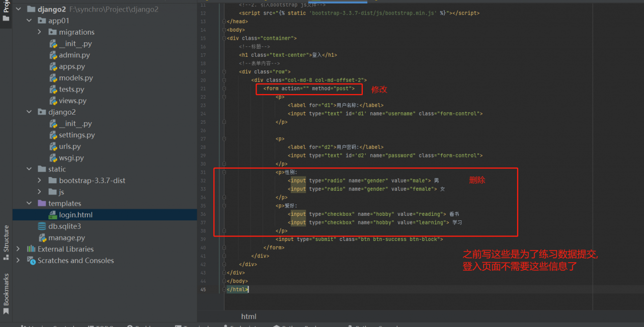The height and width of the screenshot is (327, 644).
Task: Collapse the inner django2 package folder
Action: coord(29,112)
